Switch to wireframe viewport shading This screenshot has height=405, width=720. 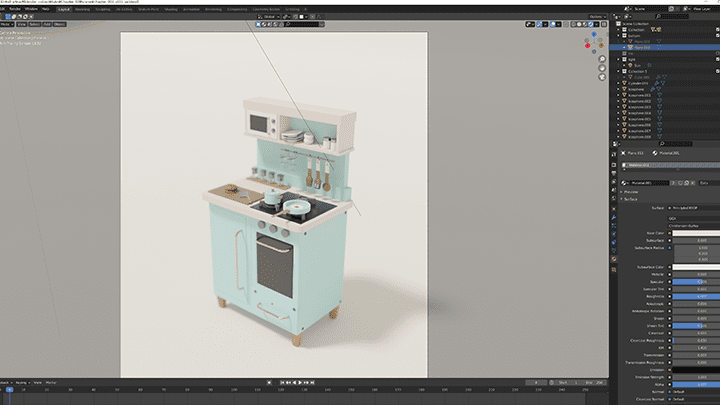coord(574,24)
